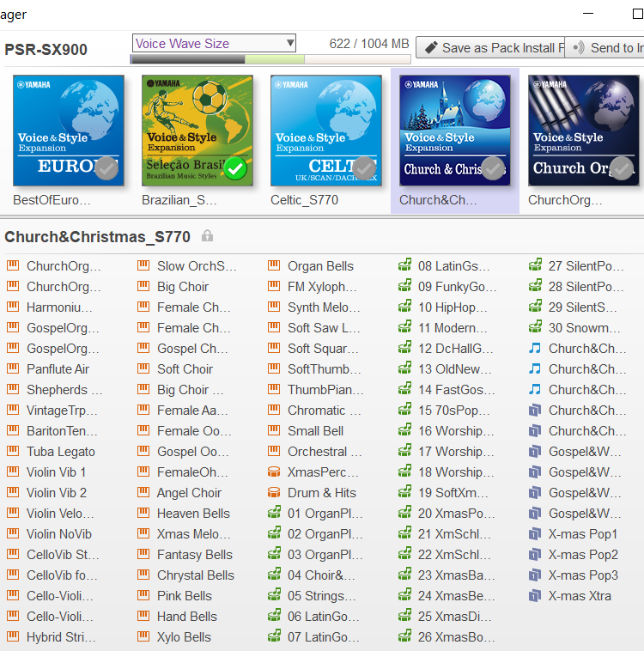Click style icon for 08 LatinGs

(404, 265)
